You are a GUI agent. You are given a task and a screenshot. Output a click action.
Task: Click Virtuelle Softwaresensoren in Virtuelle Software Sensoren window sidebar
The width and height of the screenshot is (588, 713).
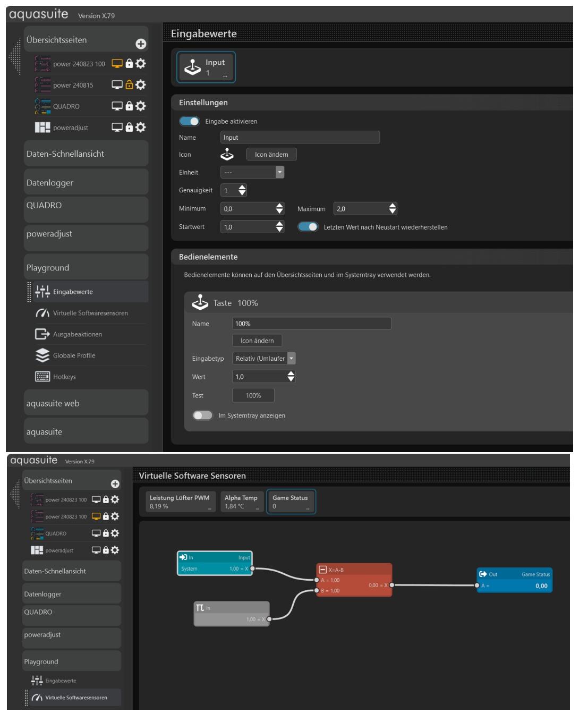click(74, 698)
